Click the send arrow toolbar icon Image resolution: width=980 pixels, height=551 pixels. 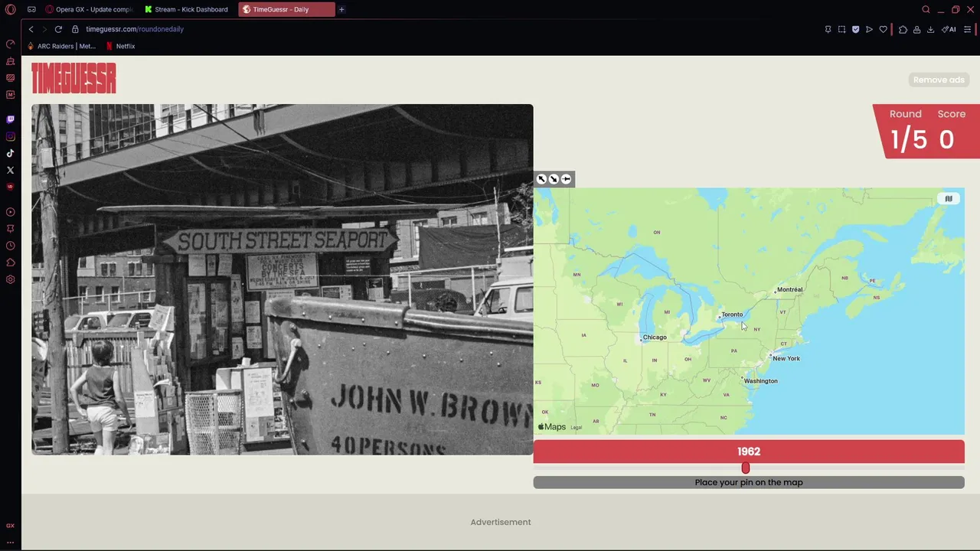tap(869, 29)
